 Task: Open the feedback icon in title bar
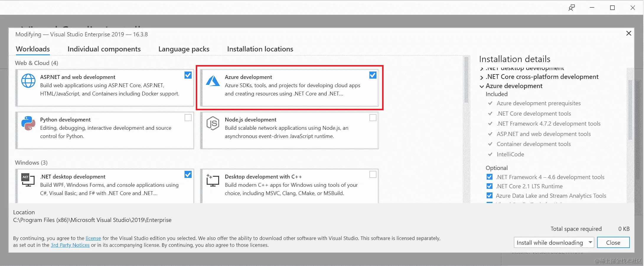coord(572,8)
